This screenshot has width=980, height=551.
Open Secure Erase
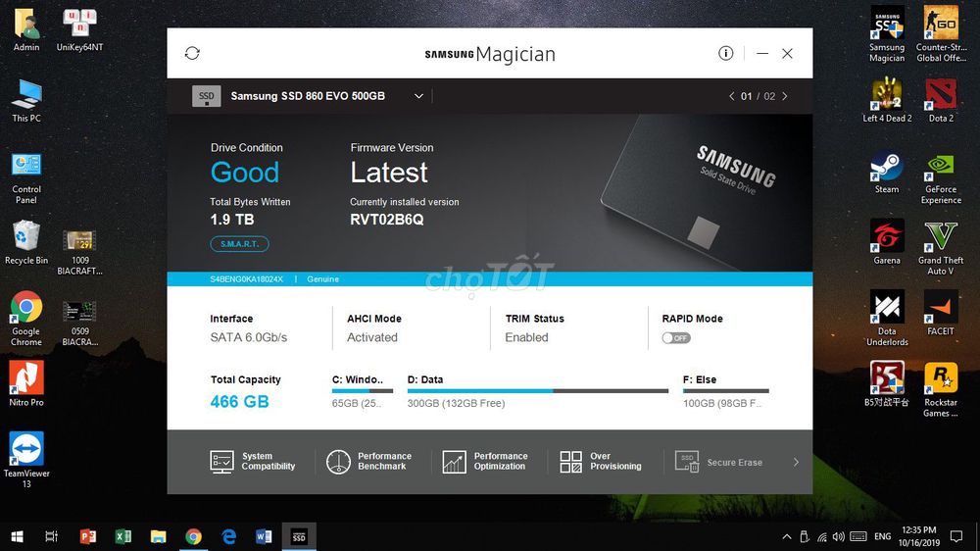coord(718,462)
